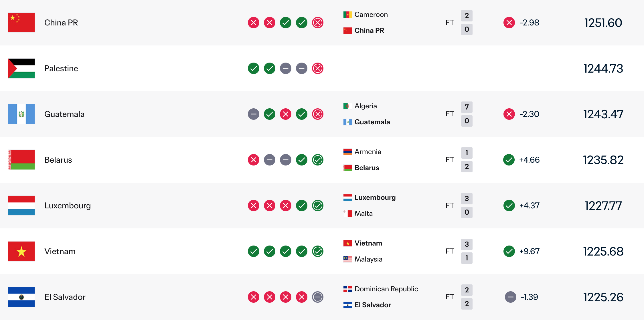644x323 pixels.
Task: Click Guatemala's large flag icon
Action: 21,114
